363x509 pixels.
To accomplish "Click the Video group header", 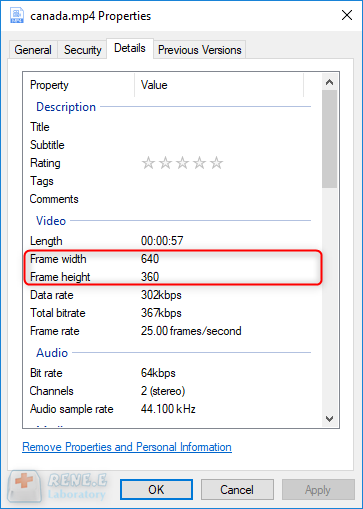I will [51, 221].
